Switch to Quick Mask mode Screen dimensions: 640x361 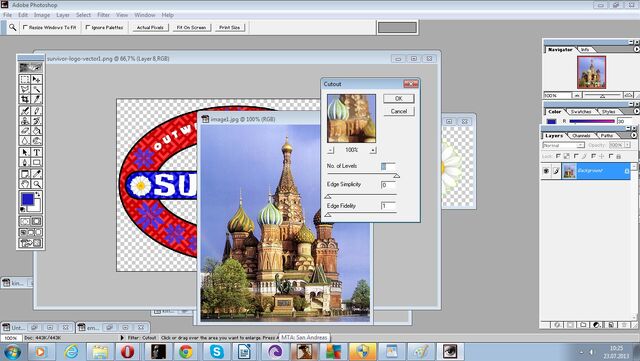click(x=36, y=221)
